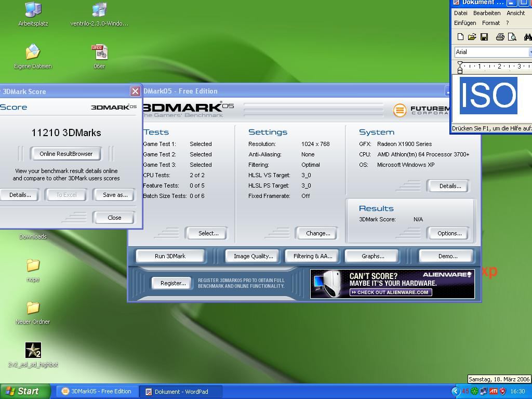Click the Filtering & AA... button
Image resolution: width=532 pixels, height=399 pixels.
[313, 256]
